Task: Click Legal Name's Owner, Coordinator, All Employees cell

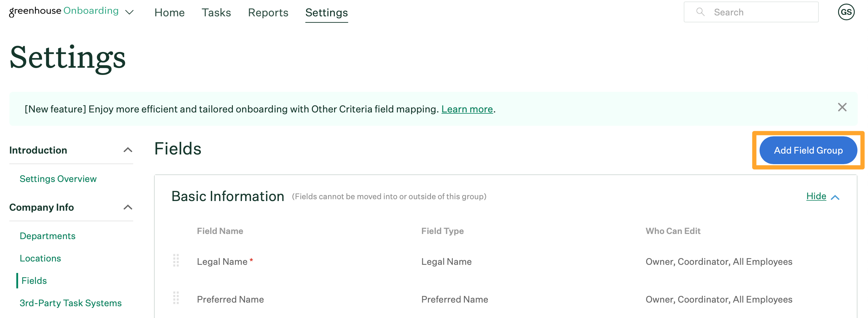Action: click(x=719, y=262)
